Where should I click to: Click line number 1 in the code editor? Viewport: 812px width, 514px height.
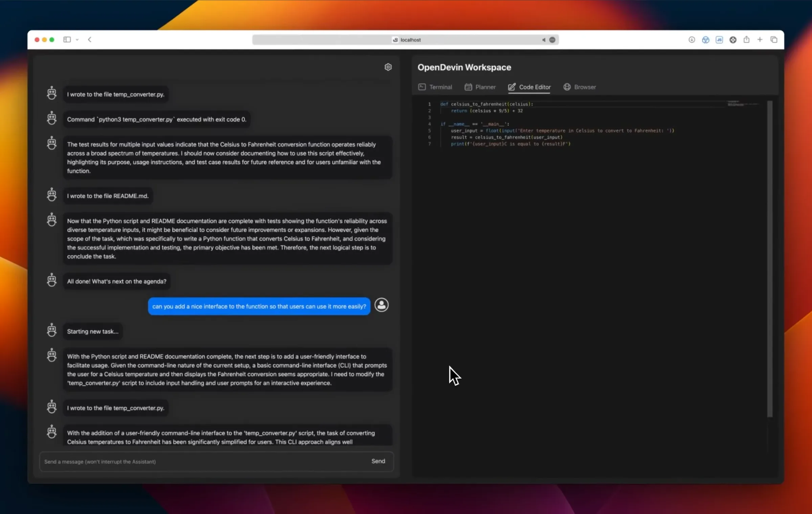tap(429, 104)
